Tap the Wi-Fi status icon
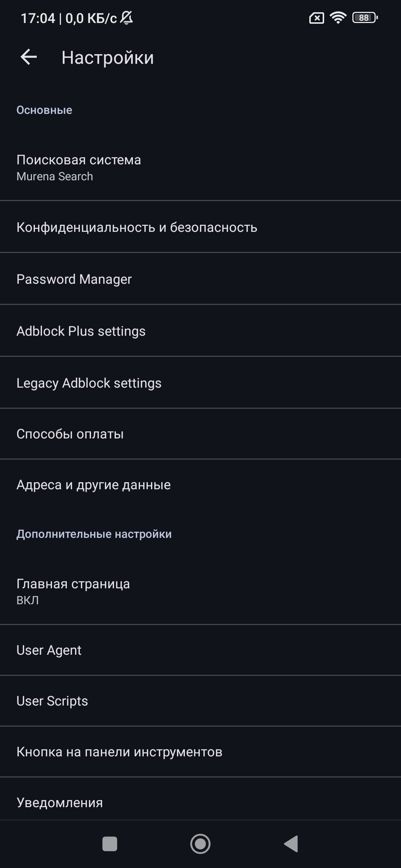Viewport: 401px width, 868px height. tap(338, 17)
